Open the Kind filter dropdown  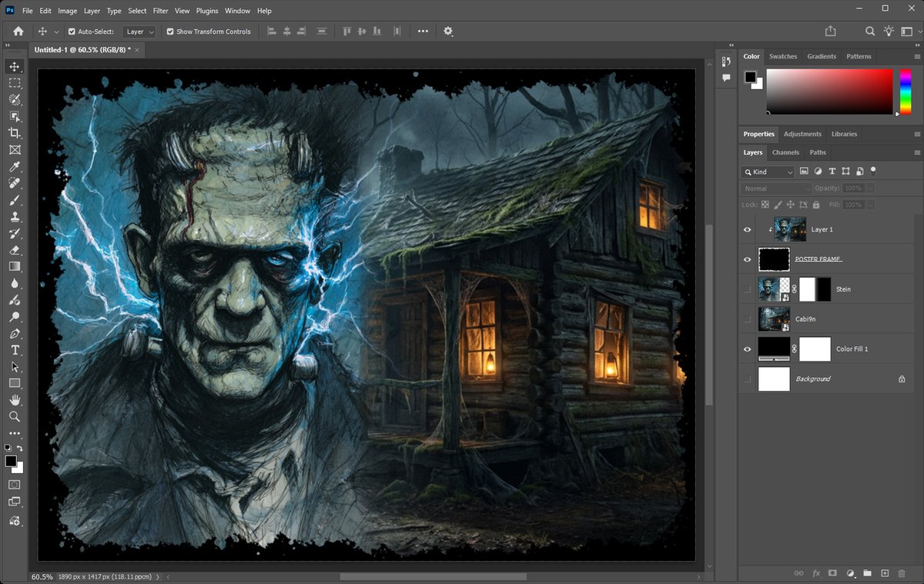point(768,172)
